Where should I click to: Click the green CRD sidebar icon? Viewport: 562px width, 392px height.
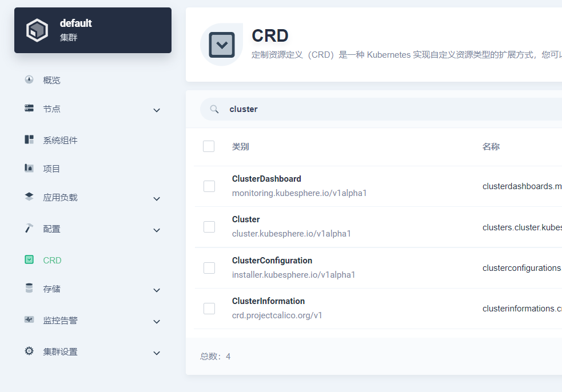29,259
